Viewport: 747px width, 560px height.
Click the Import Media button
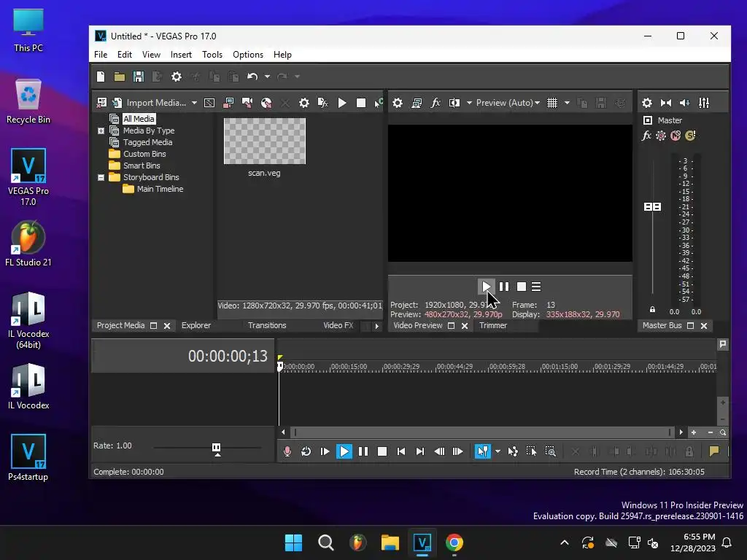pos(150,103)
